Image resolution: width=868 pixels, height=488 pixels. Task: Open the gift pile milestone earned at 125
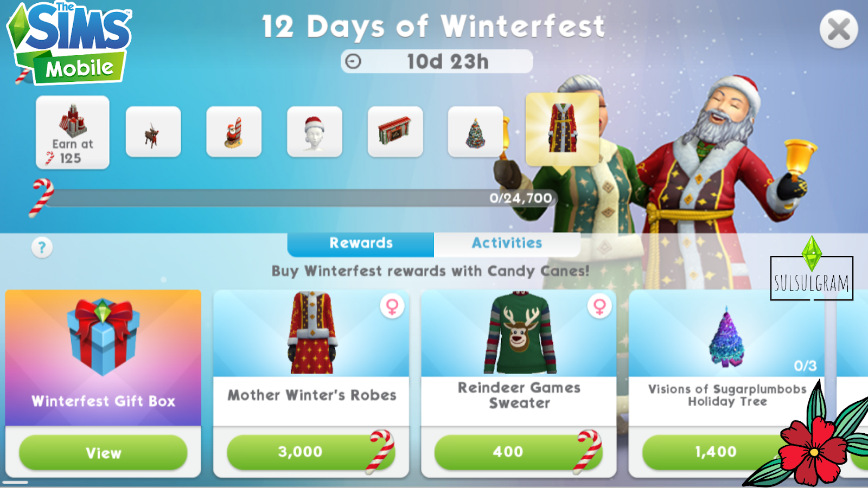click(x=73, y=132)
